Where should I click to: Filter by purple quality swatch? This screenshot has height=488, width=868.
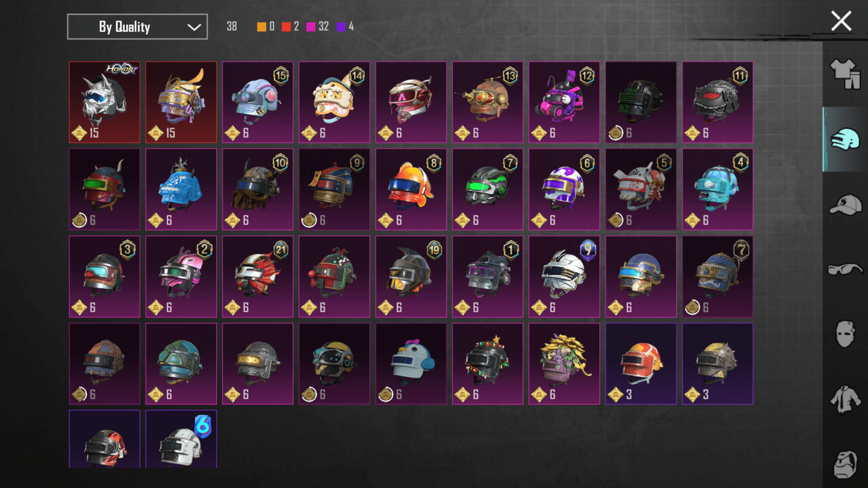(x=341, y=27)
